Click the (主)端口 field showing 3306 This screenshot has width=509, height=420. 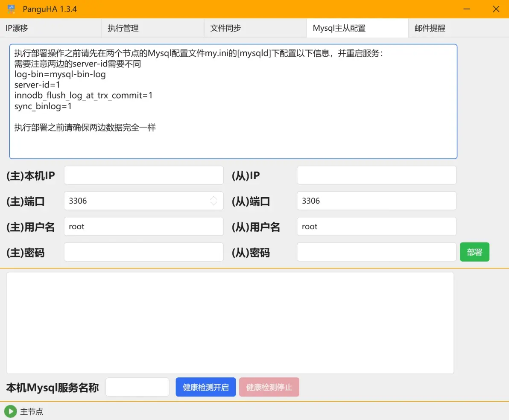tap(144, 201)
